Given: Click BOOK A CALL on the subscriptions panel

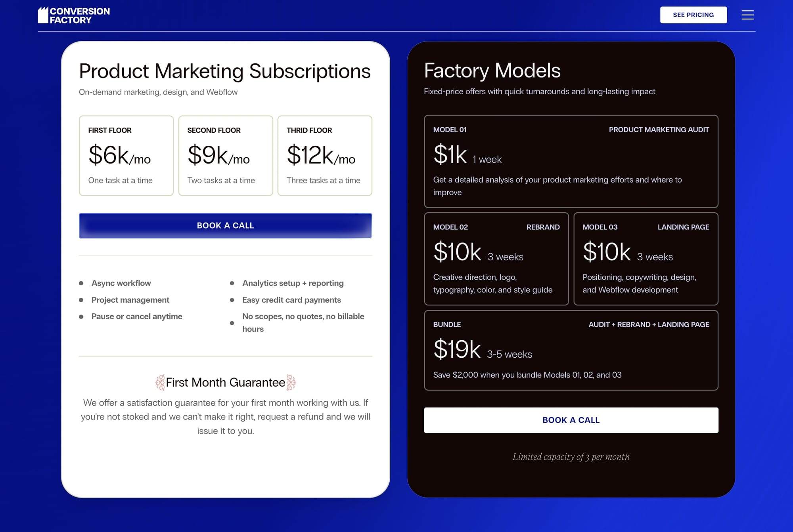Looking at the screenshot, I should click(x=225, y=226).
